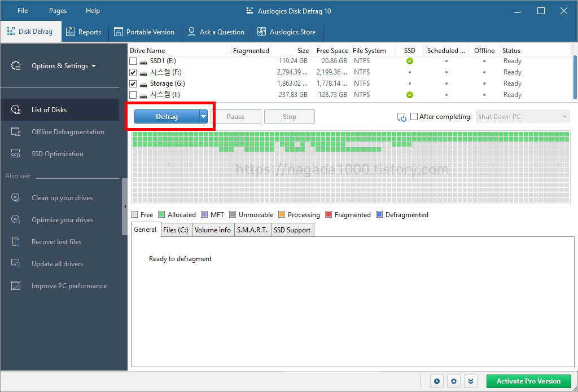Screen dimensions: 578x392
Task: Click the MFT purple legend swatch
Action: pos(204,215)
